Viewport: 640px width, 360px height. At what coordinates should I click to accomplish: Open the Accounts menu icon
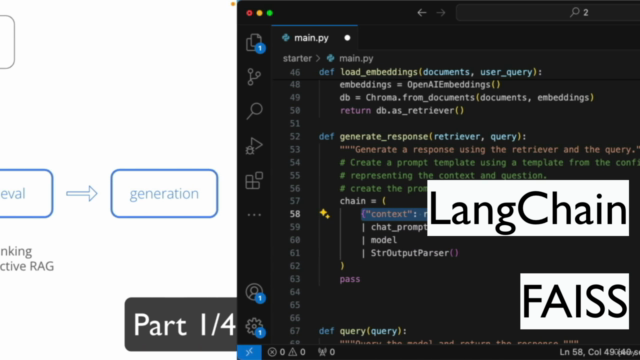(254, 293)
